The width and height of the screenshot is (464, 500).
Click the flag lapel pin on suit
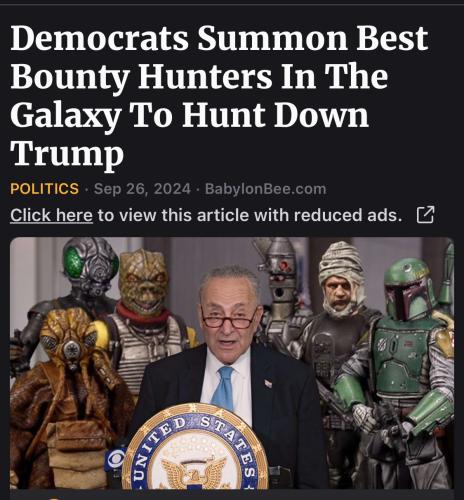pos(268,384)
